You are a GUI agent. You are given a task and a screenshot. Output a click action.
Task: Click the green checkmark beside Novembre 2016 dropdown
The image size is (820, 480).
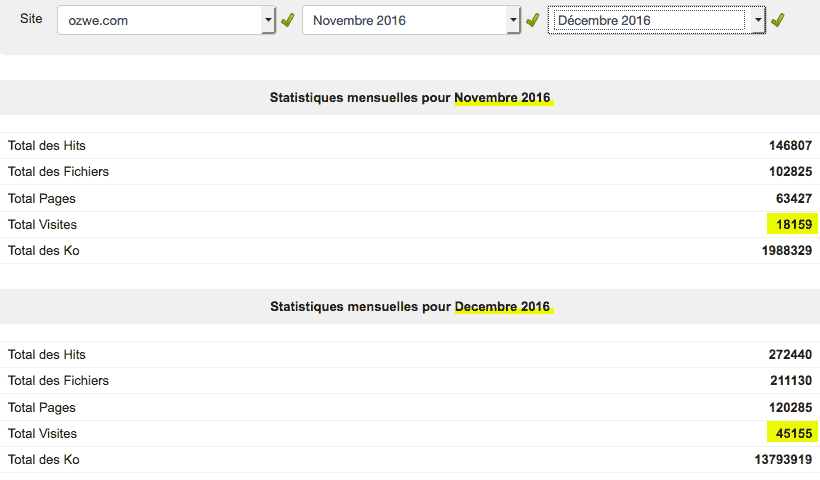pos(532,20)
